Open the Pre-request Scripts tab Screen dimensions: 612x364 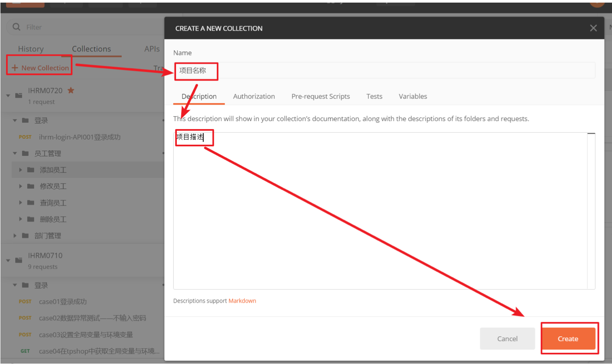tap(321, 96)
